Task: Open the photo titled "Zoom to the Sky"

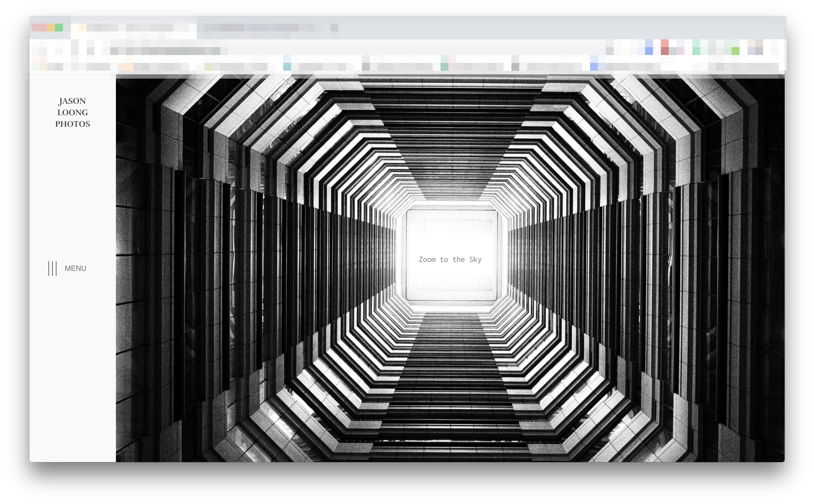Action: 450,259
